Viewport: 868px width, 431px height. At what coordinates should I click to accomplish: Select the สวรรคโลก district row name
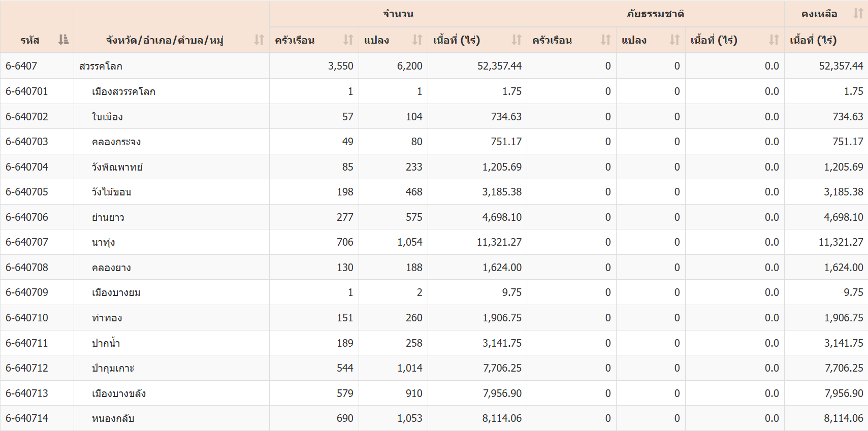[101, 66]
